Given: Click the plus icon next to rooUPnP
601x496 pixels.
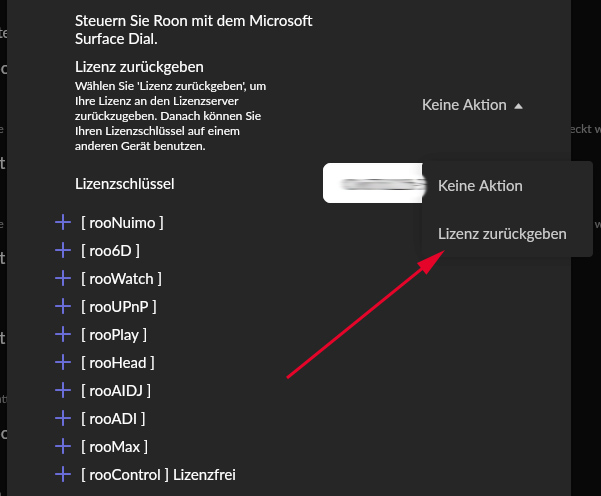Looking at the screenshot, I should point(63,306).
